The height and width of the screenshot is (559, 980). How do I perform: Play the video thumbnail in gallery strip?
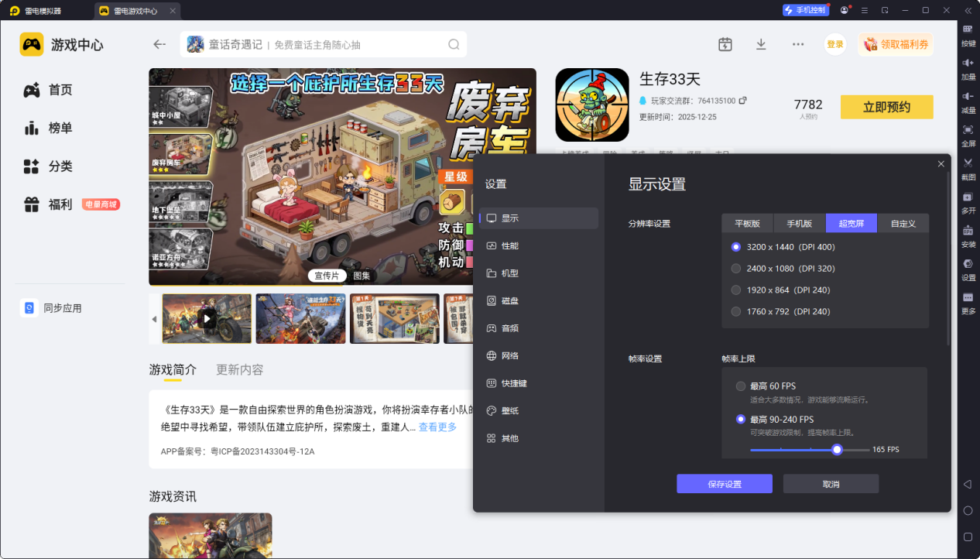coord(207,318)
